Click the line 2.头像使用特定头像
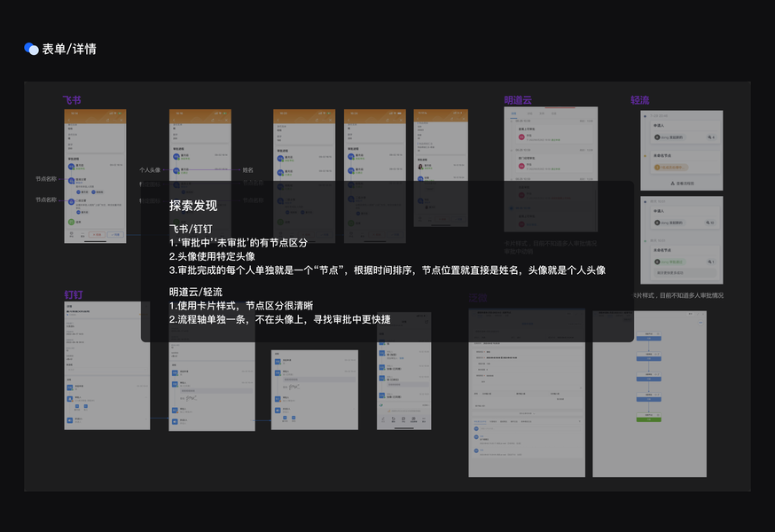This screenshot has height=532, width=775. click(x=212, y=256)
